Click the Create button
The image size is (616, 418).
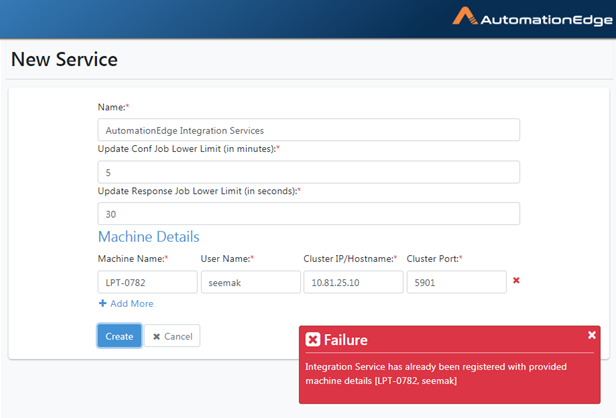[x=119, y=336]
